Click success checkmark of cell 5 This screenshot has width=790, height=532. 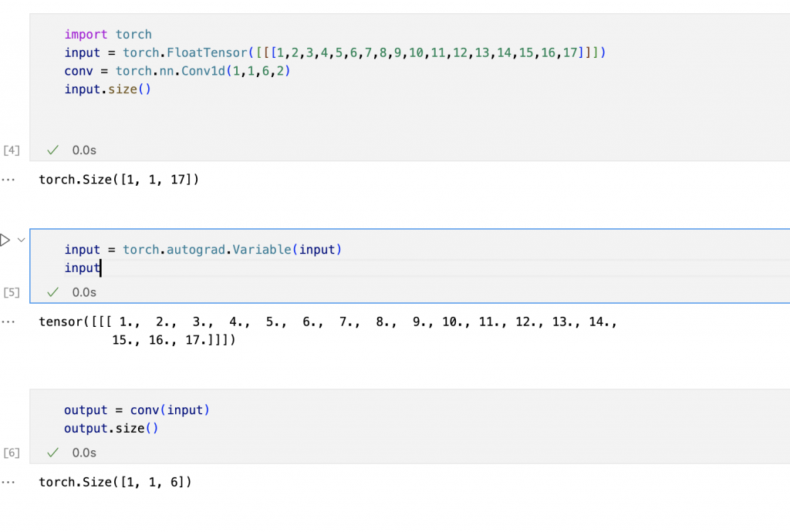[x=53, y=292]
